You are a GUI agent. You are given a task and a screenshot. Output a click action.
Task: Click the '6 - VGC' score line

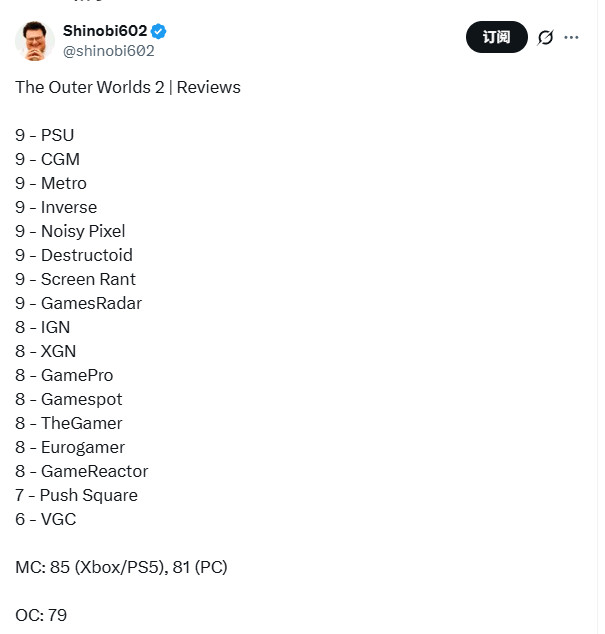[46, 519]
